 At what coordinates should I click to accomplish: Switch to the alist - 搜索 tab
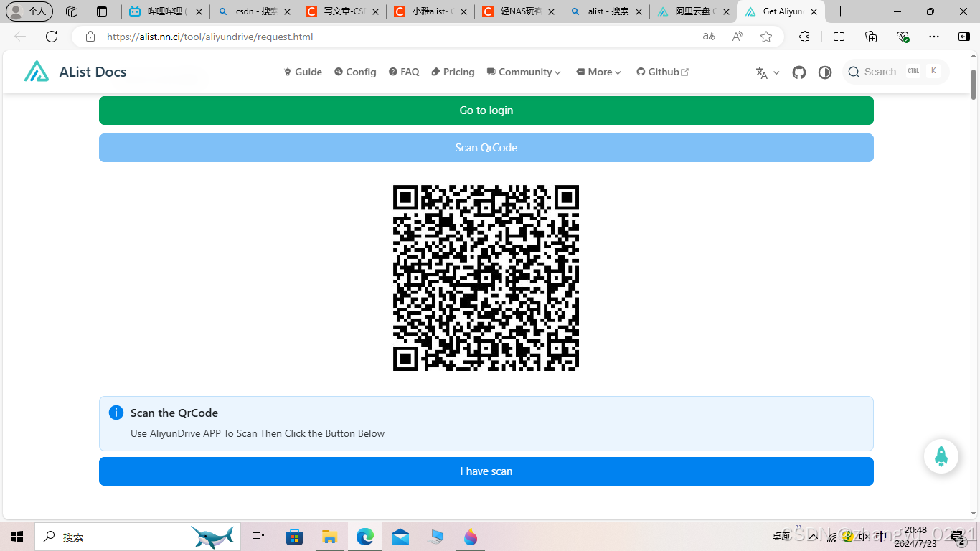tap(607, 11)
